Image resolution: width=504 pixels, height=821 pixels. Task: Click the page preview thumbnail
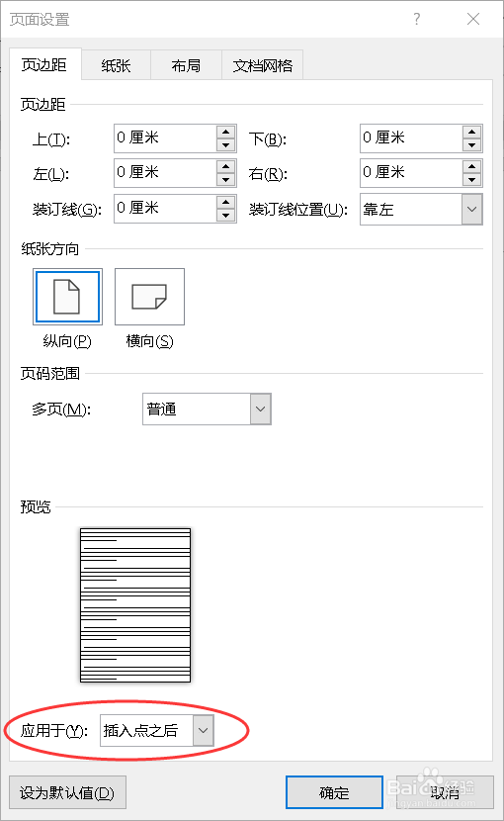(x=135, y=604)
